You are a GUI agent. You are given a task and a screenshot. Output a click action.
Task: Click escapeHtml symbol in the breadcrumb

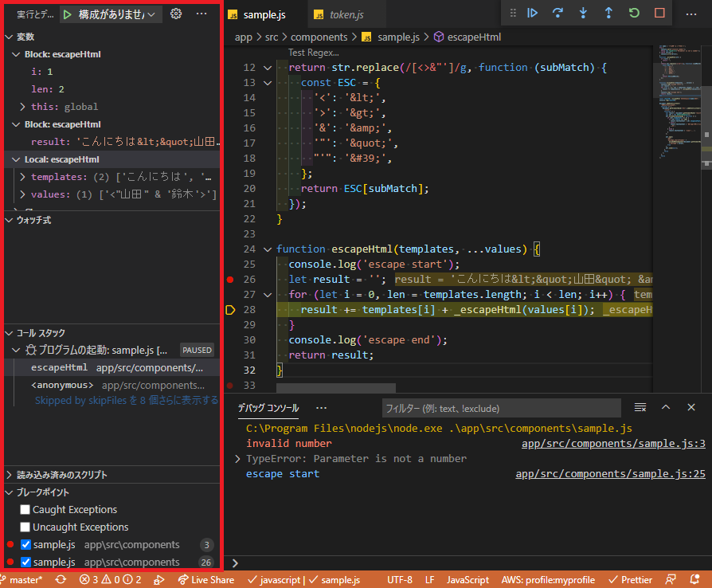tap(474, 37)
